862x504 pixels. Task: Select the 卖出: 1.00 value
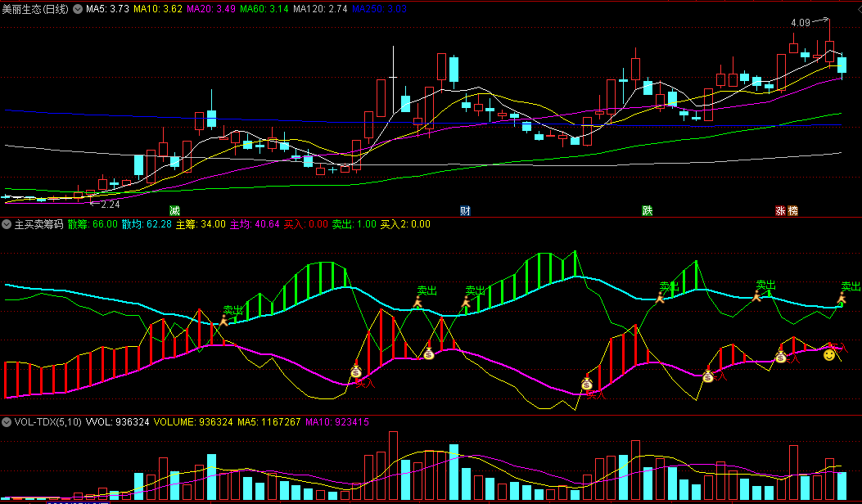point(354,224)
